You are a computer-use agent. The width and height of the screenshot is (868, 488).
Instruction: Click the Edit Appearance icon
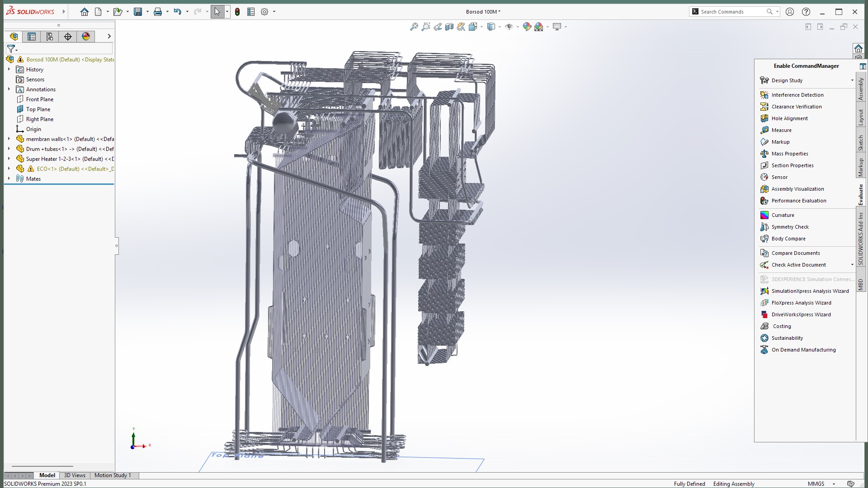pos(527,27)
